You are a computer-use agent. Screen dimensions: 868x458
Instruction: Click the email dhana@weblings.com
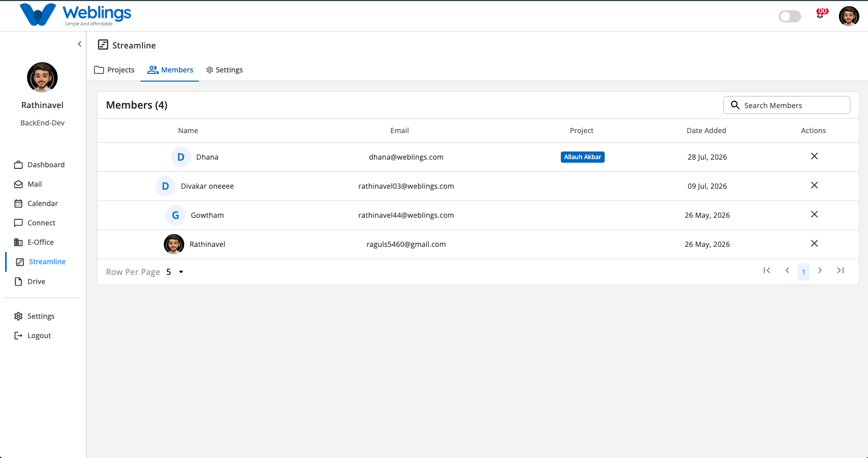point(406,157)
